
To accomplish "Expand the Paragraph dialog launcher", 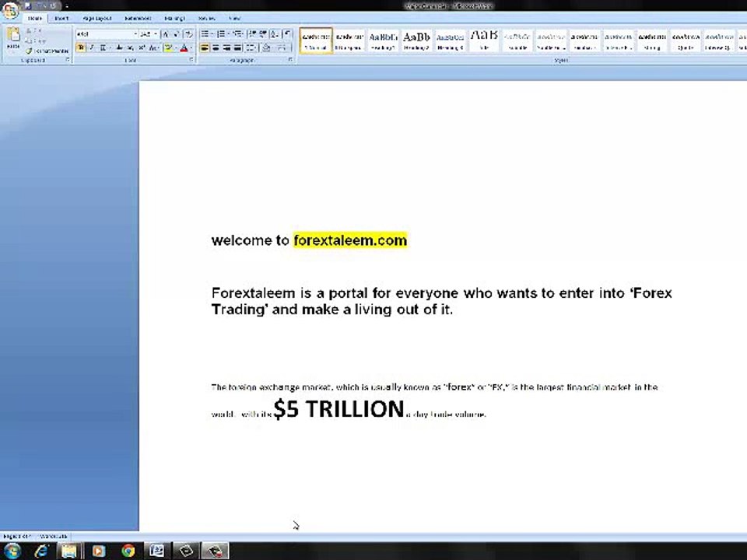I will [x=290, y=60].
